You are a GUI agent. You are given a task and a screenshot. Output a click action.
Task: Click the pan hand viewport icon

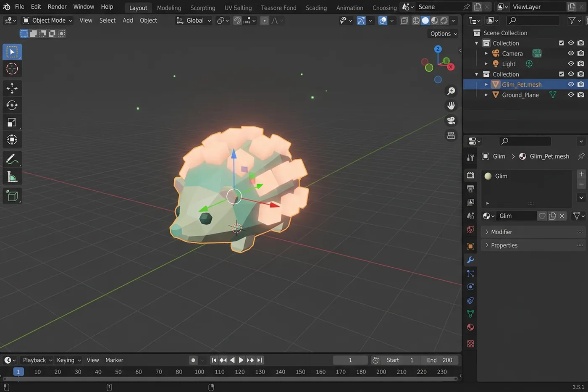(451, 105)
